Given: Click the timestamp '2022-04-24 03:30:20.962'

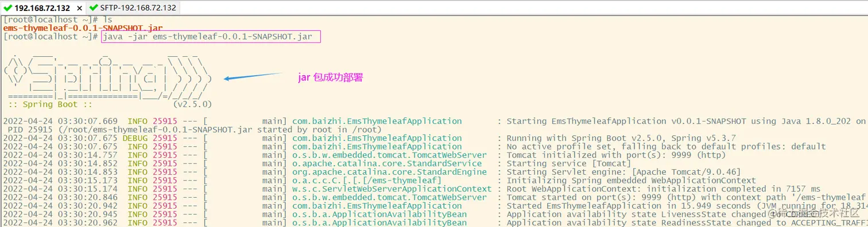Looking at the screenshot, I should point(60,223).
